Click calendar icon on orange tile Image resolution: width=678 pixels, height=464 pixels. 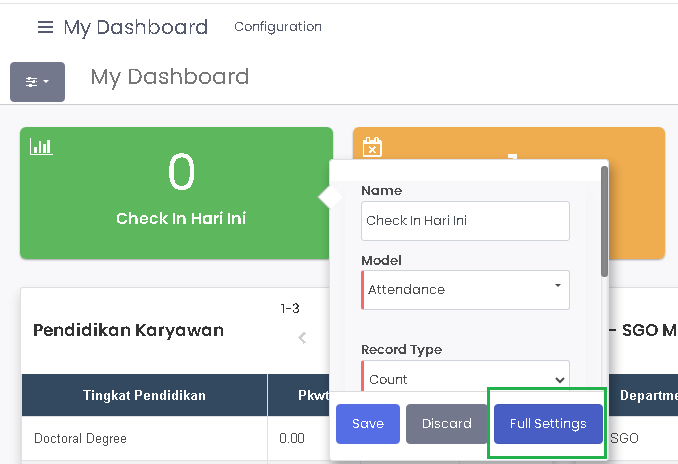[x=372, y=147]
